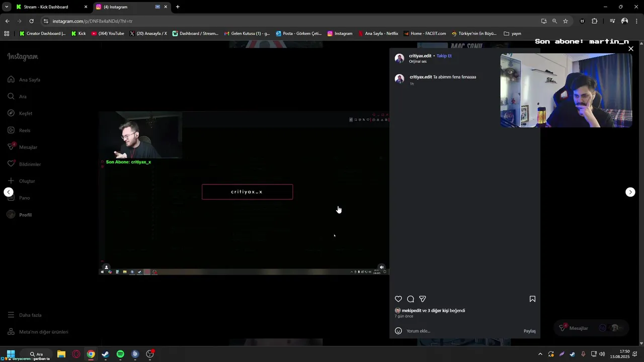The image size is (644, 362).
Task: Open Creator Dashboard bookmark
Action: click(x=43, y=34)
